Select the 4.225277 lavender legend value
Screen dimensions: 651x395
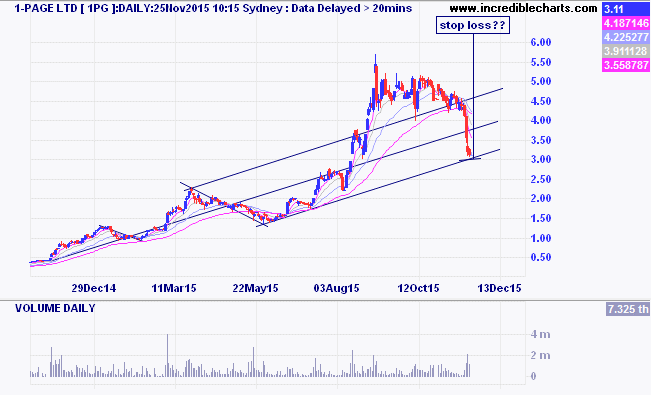click(626, 37)
